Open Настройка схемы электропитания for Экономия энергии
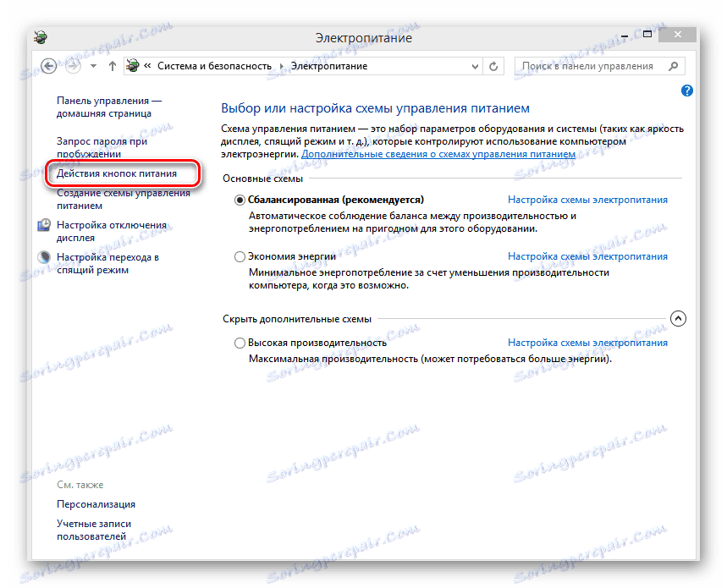Screen dimensions: 727x588 click(x=587, y=256)
